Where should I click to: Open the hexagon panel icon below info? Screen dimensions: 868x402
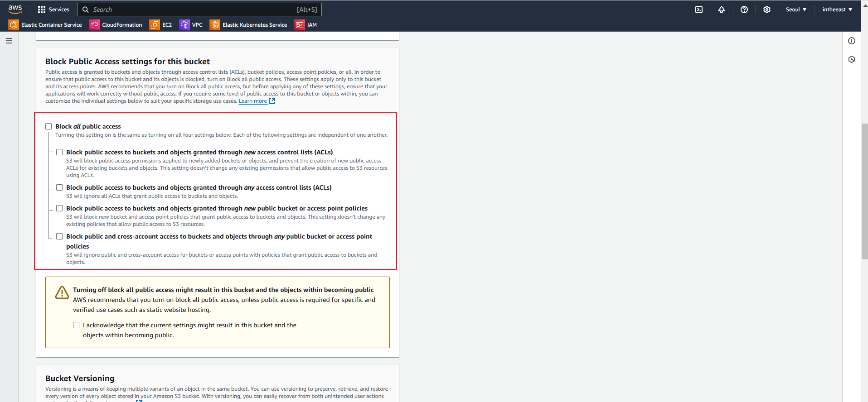pos(852,59)
